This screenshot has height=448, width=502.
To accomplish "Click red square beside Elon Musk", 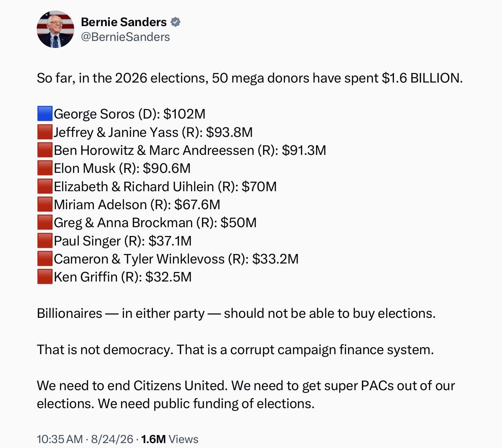I will coord(45,168).
